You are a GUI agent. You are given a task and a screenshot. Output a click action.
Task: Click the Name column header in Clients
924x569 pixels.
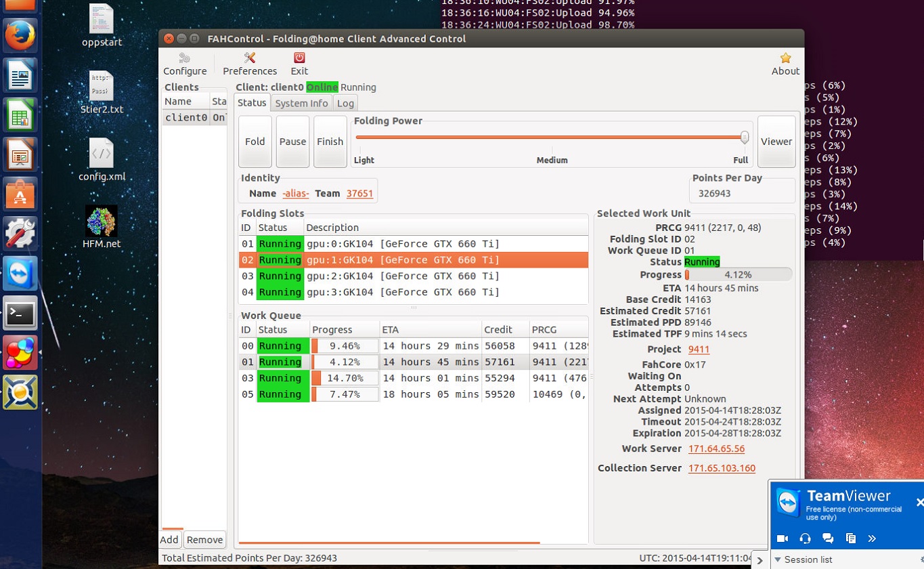(x=185, y=102)
